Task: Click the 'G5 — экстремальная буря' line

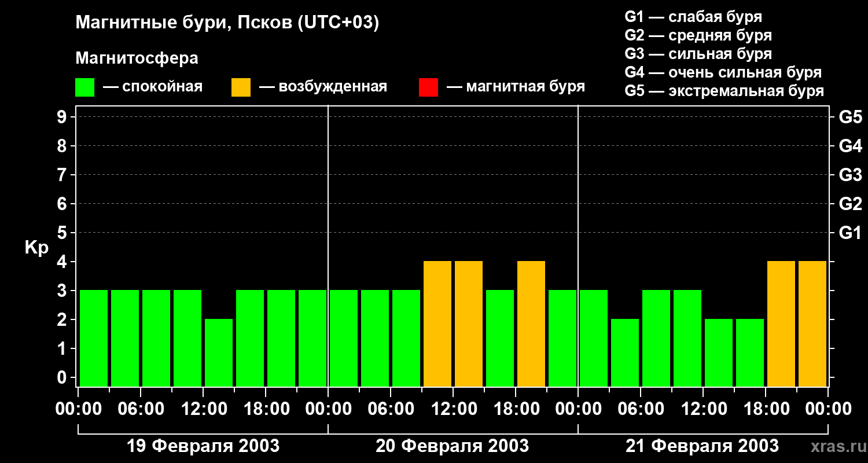Action: tap(724, 91)
